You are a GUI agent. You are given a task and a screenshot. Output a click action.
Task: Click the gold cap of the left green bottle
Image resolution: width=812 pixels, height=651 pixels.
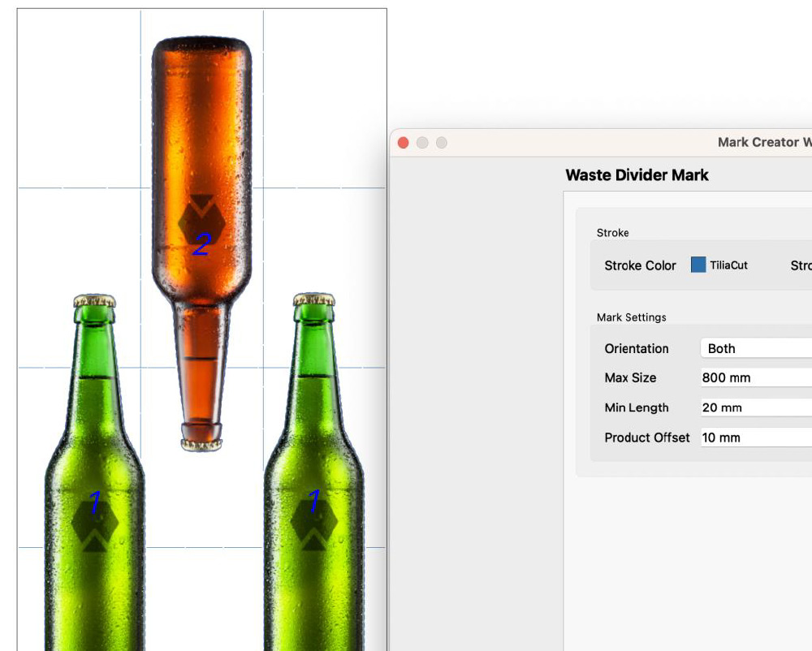[x=95, y=301]
